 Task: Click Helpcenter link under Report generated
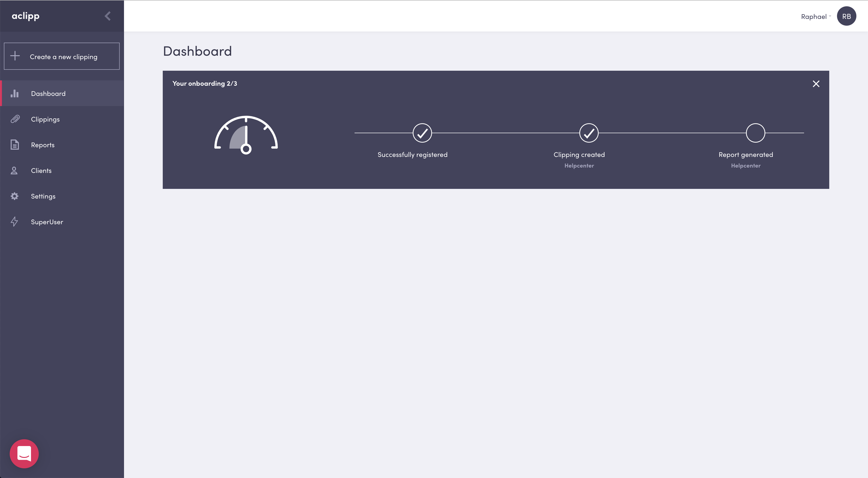tap(745, 166)
